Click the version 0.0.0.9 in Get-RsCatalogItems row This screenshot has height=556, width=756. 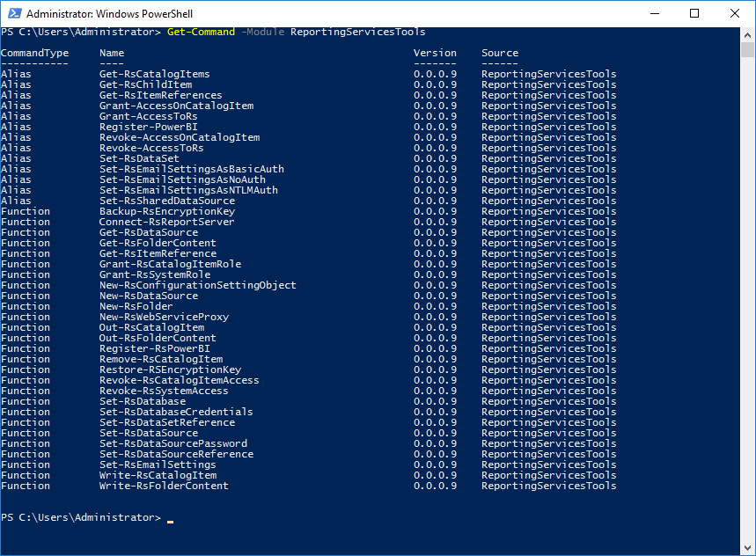click(435, 74)
